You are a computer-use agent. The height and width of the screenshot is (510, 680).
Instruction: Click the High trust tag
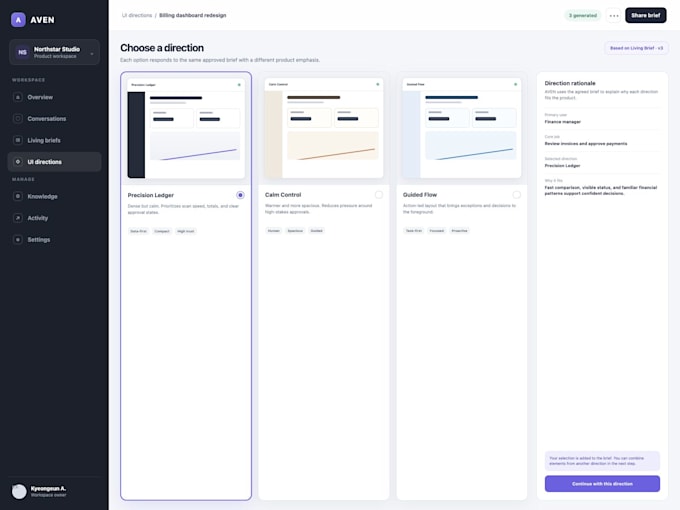point(186,231)
